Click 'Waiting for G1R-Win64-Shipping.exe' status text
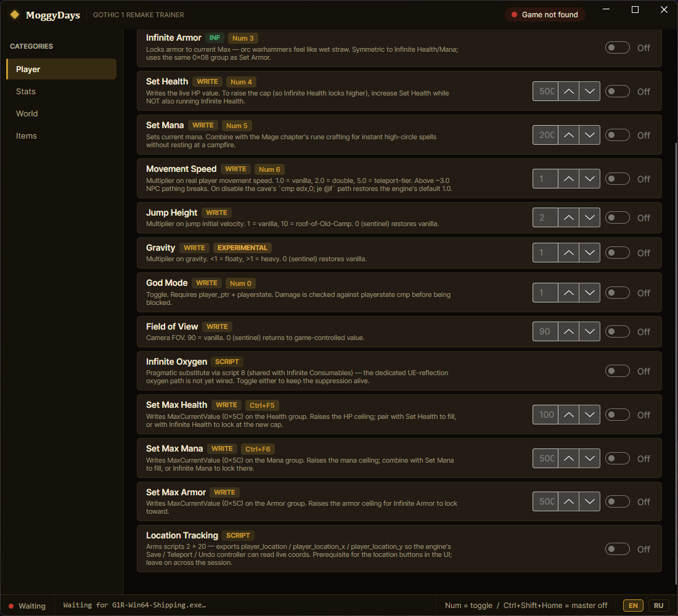Screen dimensions: 678x616 (x=134, y=605)
